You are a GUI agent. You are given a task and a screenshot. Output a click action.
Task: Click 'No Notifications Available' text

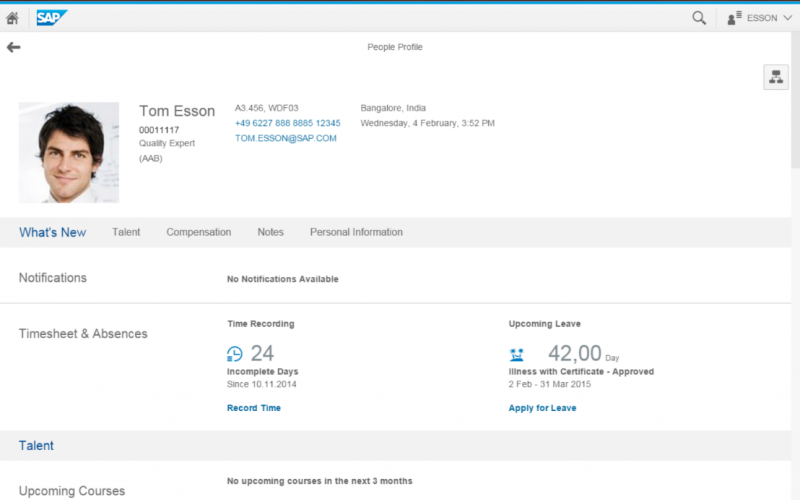283,279
